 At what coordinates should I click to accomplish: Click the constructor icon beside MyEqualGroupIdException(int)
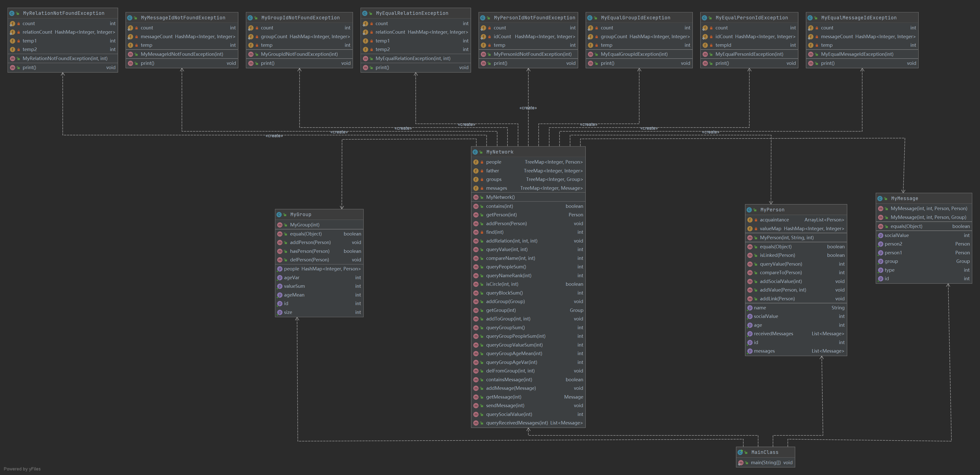pos(590,54)
